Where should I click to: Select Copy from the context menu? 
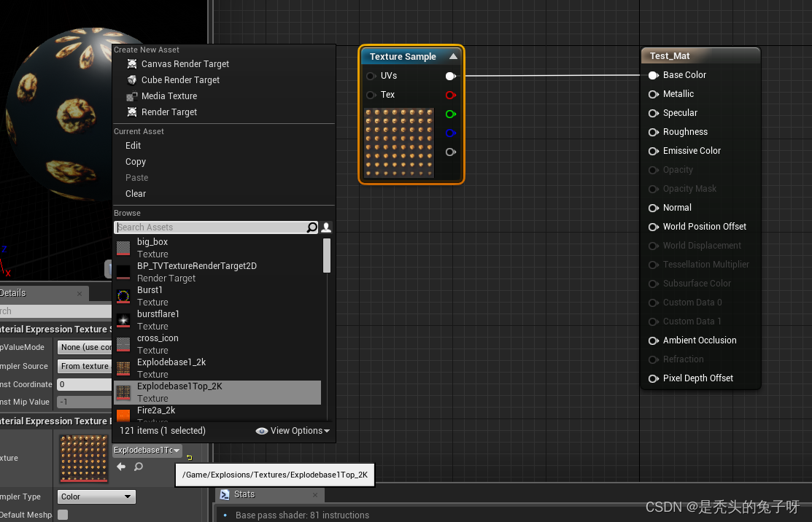(x=136, y=161)
